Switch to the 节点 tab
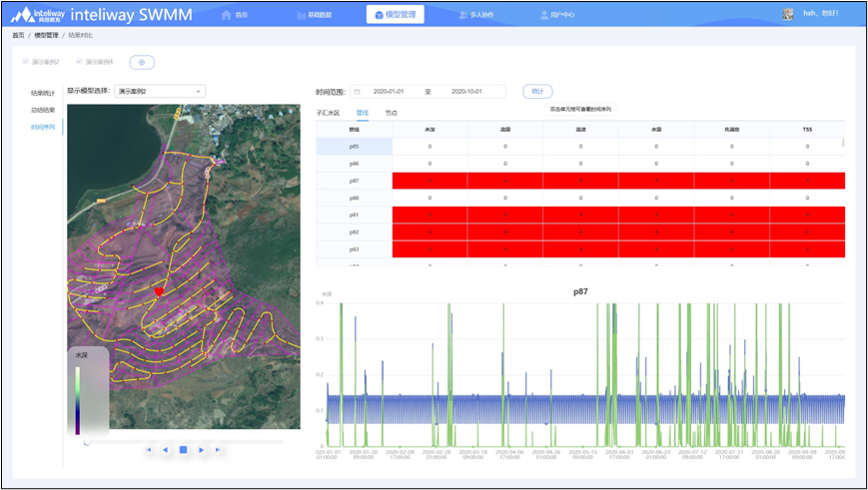The width and height of the screenshot is (868, 490). click(391, 113)
